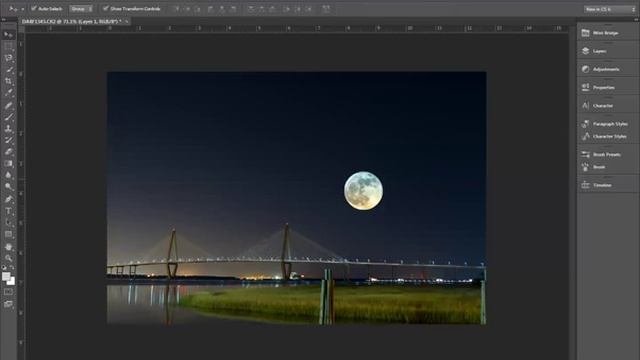Select the document tab at 71.1%
640x360 pixels.
72,21
